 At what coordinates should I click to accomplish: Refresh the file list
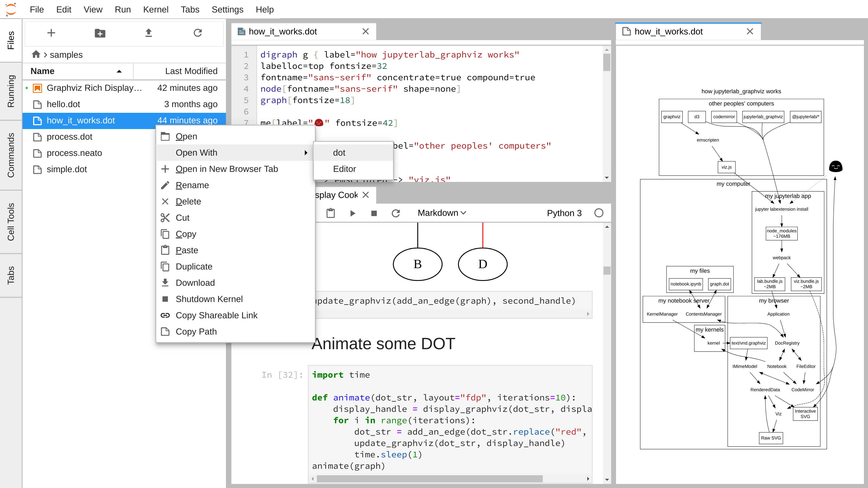[198, 33]
